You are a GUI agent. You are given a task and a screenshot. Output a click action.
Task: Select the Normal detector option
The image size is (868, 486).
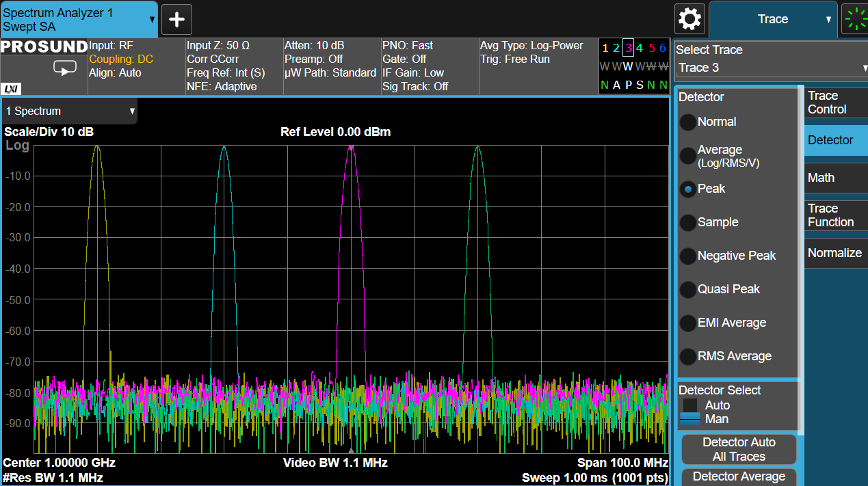[x=688, y=122]
